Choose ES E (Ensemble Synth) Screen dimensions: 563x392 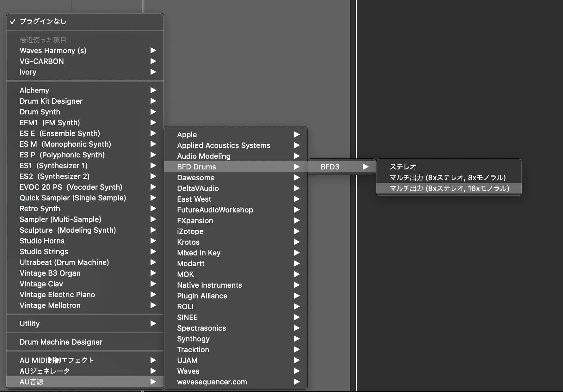(85, 133)
